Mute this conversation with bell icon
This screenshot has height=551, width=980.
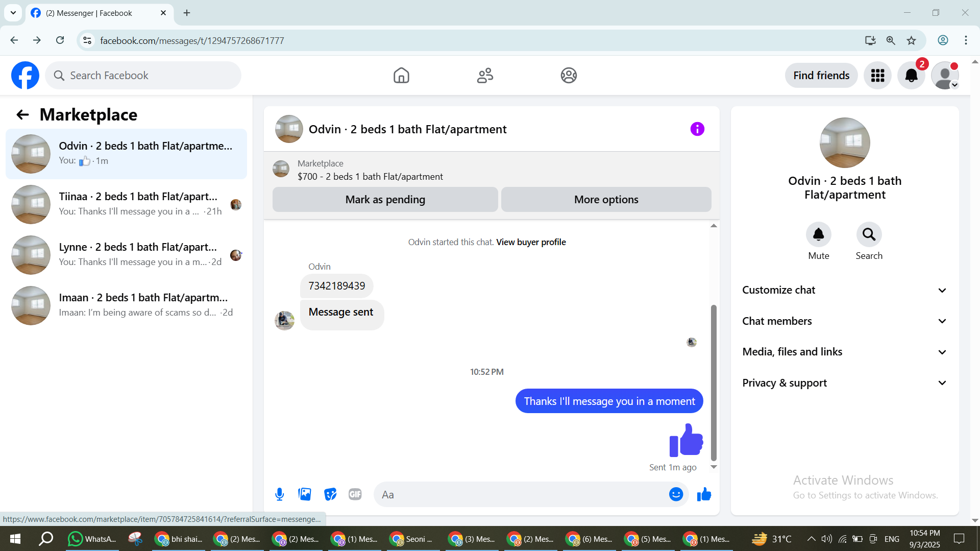(818, 234)
